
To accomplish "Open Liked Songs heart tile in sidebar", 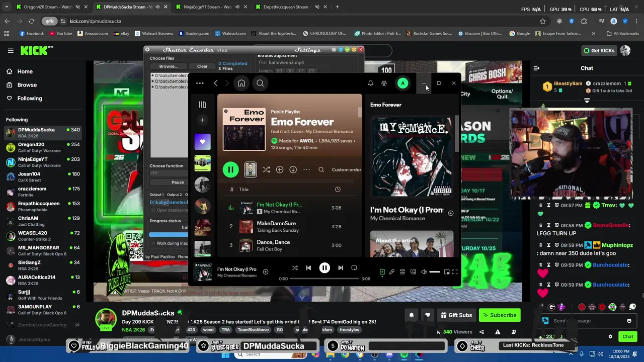I will tap(203, 142).
